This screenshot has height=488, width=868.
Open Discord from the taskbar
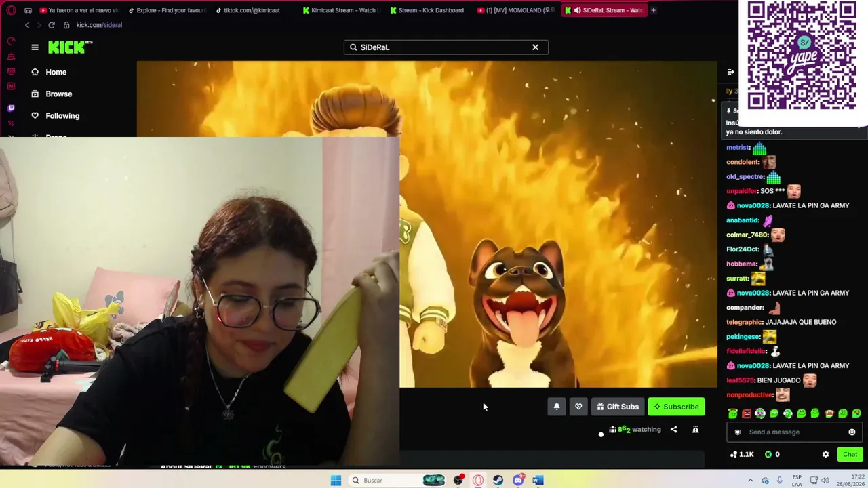coord(518,481)
